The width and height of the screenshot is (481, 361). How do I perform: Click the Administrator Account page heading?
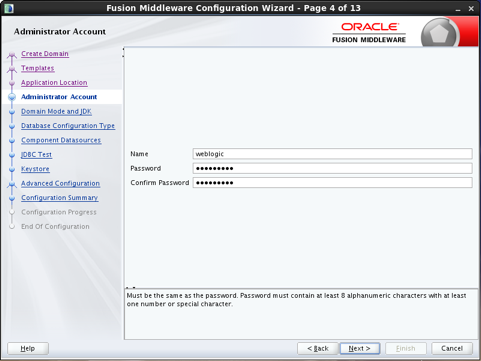[60, 31]
